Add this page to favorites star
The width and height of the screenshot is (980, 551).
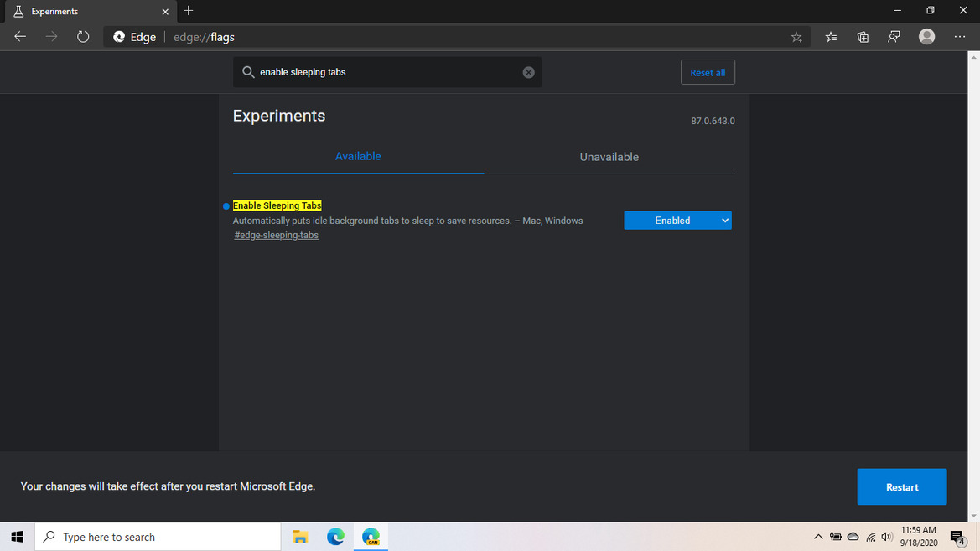tap(796, 37)
